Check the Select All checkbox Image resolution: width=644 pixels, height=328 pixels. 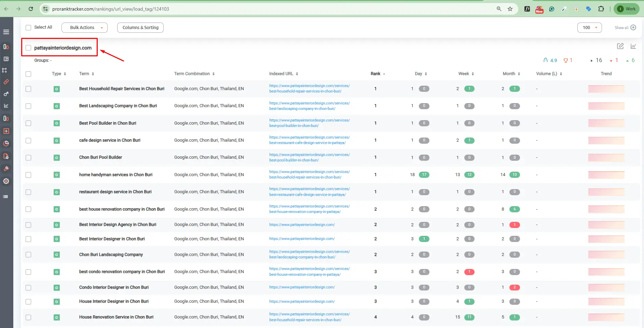(x=28, y=28)
